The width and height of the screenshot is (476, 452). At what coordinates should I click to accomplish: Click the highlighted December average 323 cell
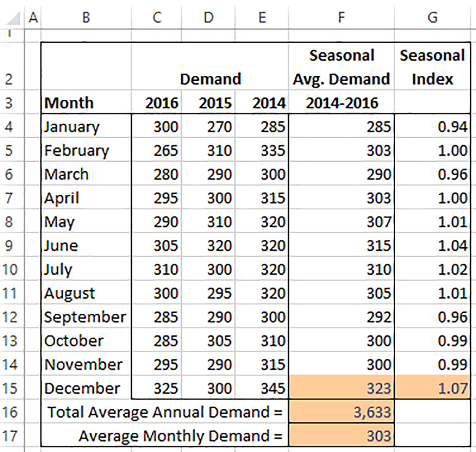[341, 388]
